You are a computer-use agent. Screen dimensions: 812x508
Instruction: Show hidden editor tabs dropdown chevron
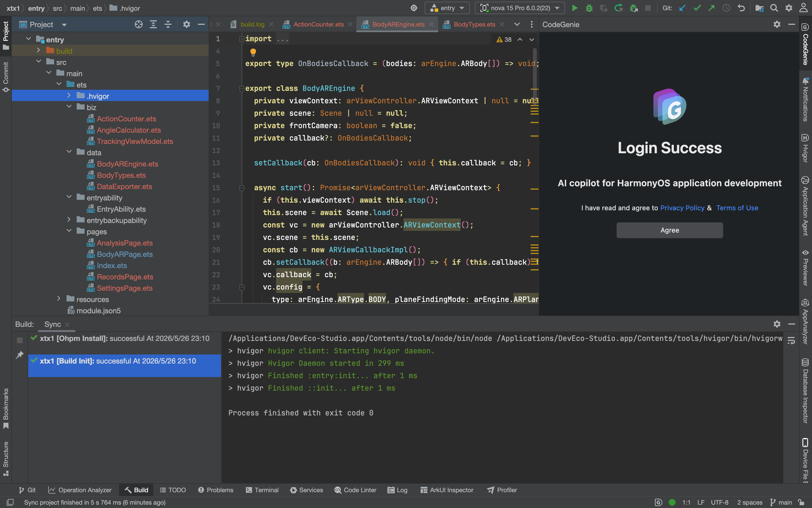pos(517,24)
